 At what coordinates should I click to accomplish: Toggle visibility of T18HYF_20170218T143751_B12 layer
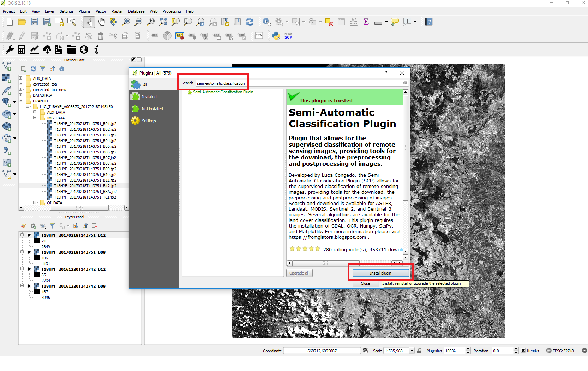click(x=29, y=235)
